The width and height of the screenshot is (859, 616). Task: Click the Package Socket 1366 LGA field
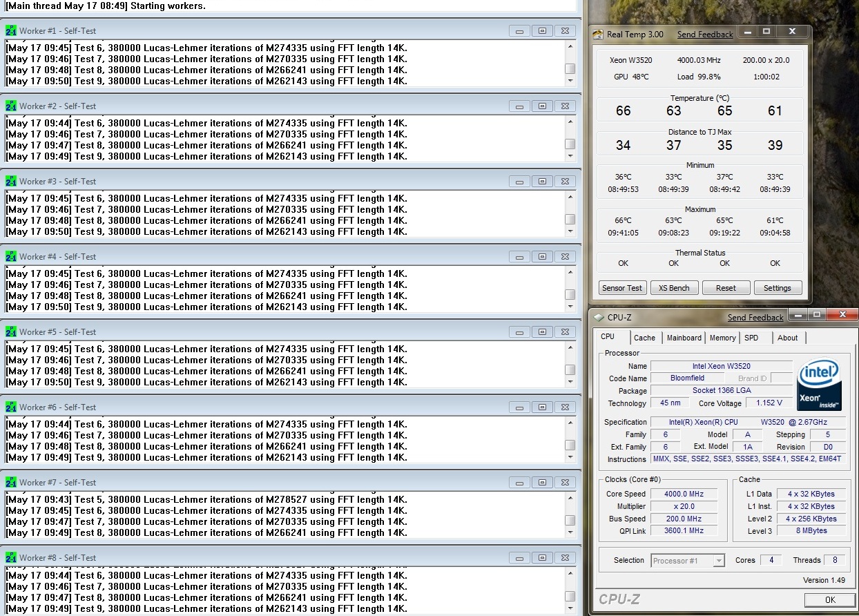point(722,391)
